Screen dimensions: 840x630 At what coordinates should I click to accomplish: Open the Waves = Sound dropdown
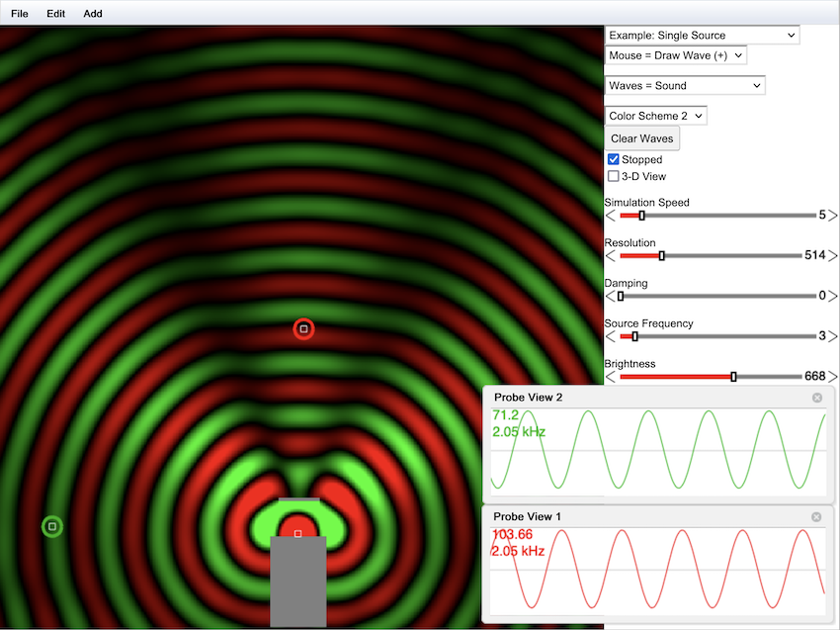[x=685, y=86]
